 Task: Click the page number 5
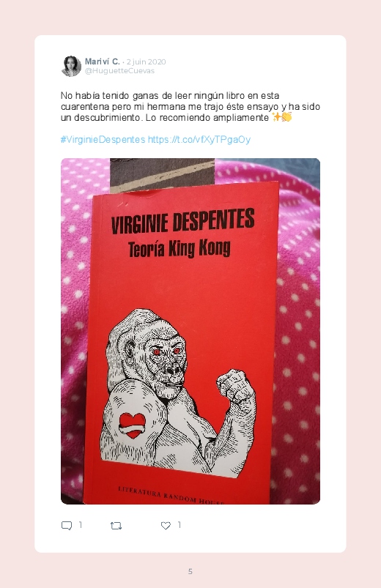pyautogui.click(x=190, y=571)
